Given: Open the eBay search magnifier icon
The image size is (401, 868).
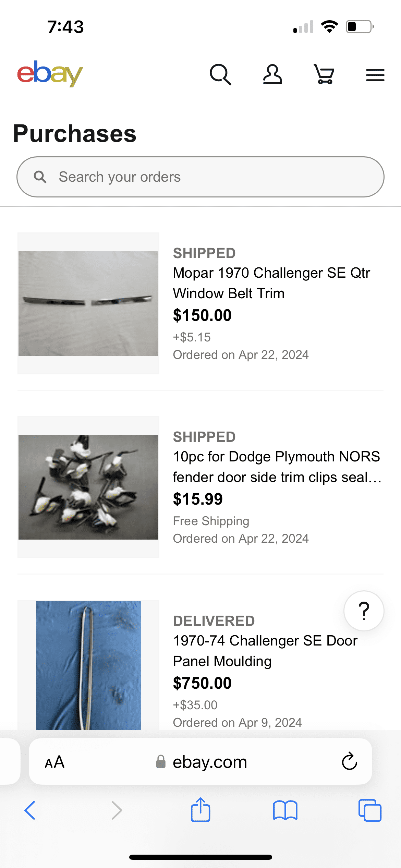Looking at the screenshot, I should click(220, 74).
